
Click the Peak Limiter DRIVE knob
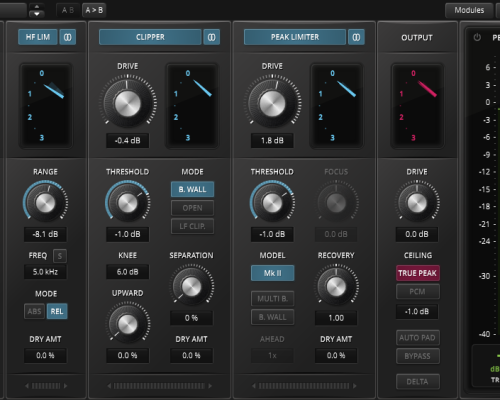(272, 103)
